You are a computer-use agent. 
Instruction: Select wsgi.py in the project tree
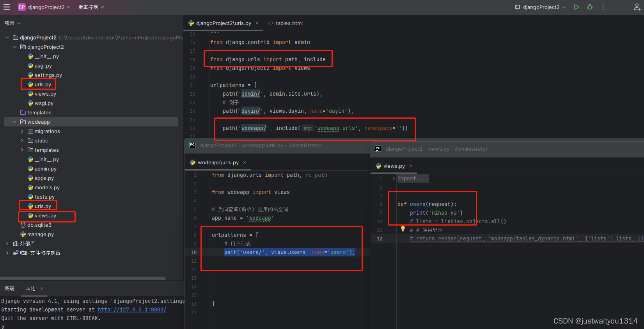(41, 103)
